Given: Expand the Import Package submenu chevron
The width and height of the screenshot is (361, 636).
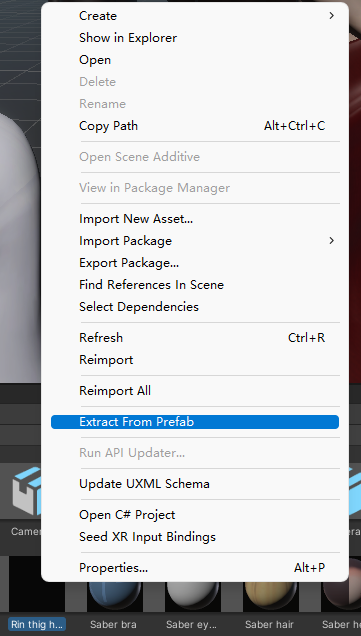Looking at the screenshot, I should (x=331, y=241).
